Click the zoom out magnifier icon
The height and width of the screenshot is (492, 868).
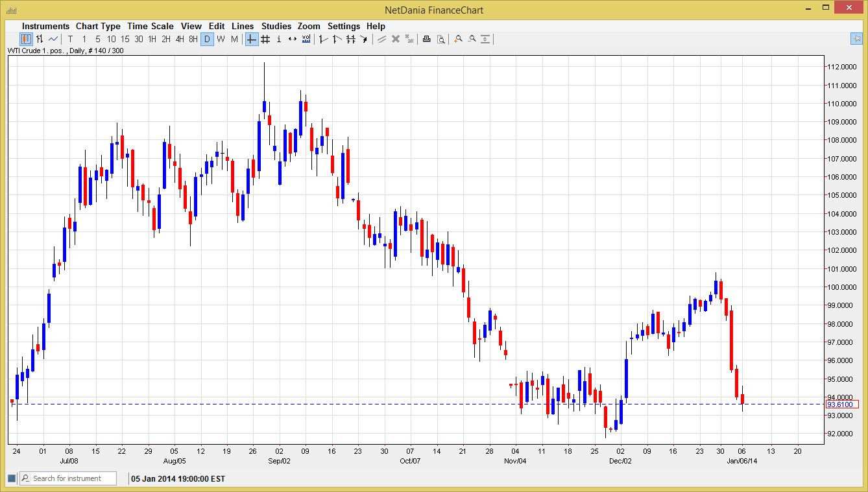[472, 39]
